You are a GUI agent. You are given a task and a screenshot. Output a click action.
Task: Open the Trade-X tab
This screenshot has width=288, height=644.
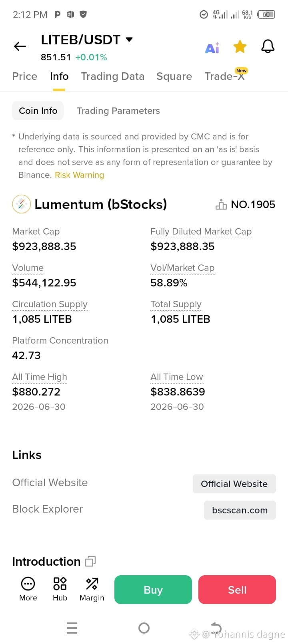click(x=225, y=76)
